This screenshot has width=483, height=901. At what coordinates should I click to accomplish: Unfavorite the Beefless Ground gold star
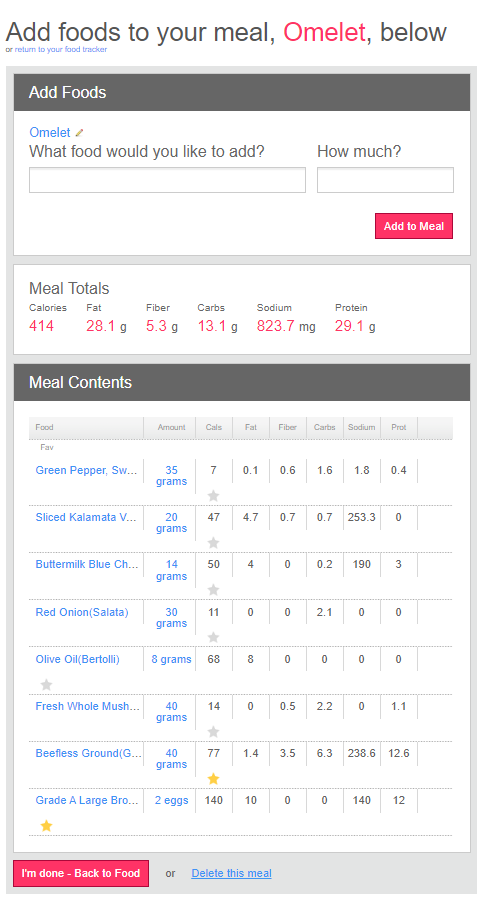(x=213, y=779)
